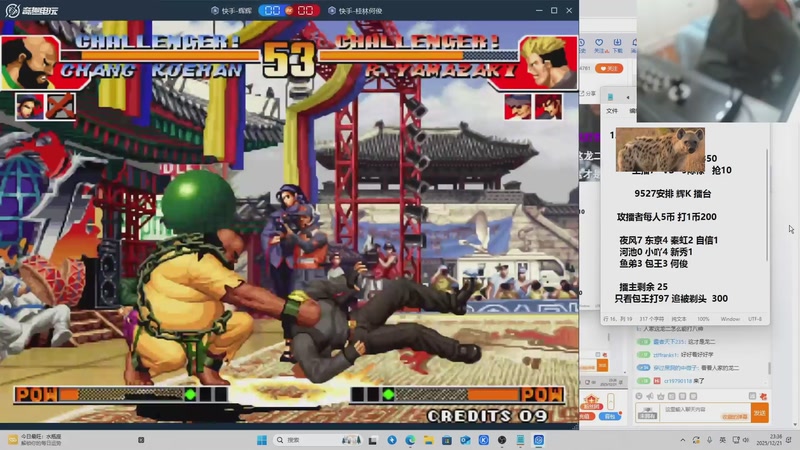This screenshot has width=800, height=450.
Task: Click the chat message input field
Action: click(x=706, y=413)
